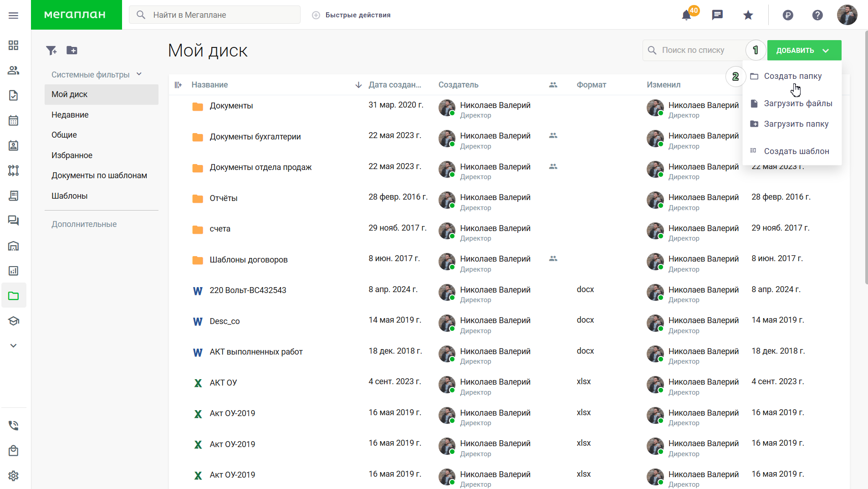The height and width of the screenshot is (489, 868).
Task: Switch to Документы по шаблонам filter
Action: (102, 175)
